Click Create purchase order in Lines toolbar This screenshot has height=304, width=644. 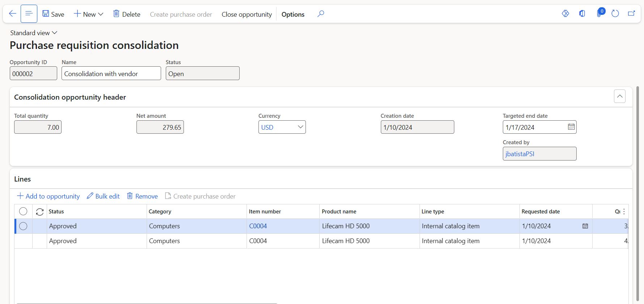tap(200, 196)
